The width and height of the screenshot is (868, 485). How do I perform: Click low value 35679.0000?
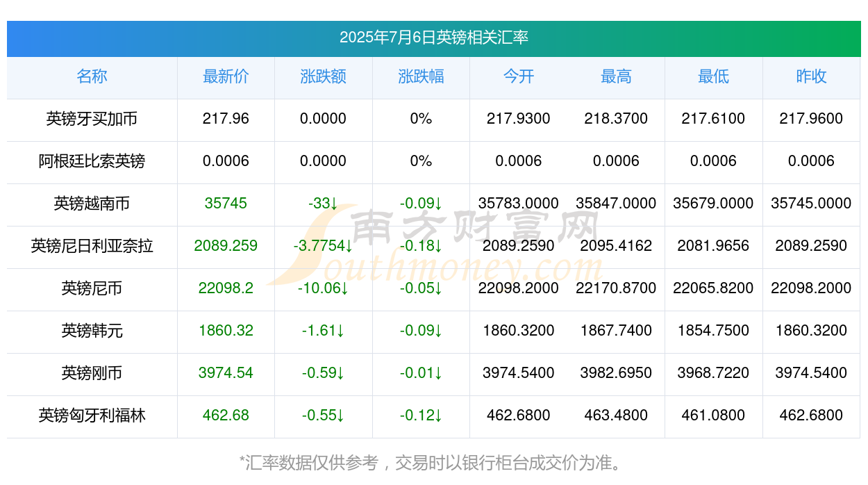(x=713, y=204)
